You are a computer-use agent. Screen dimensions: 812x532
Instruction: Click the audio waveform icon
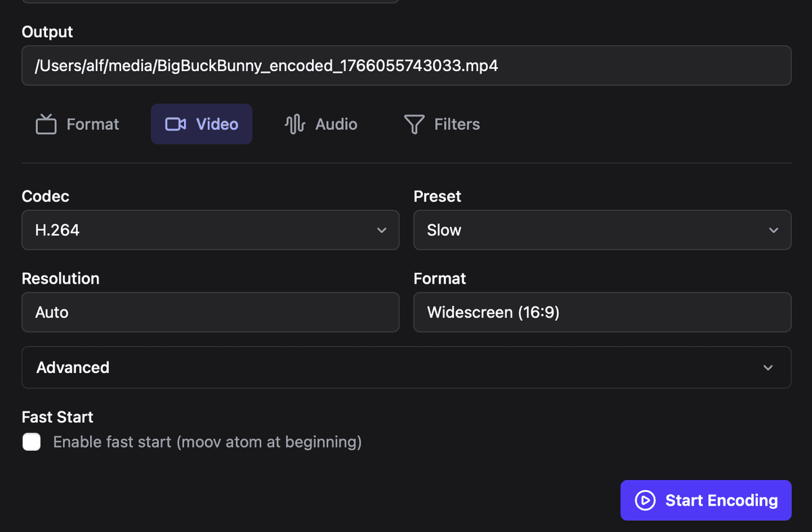coord(294,125)
